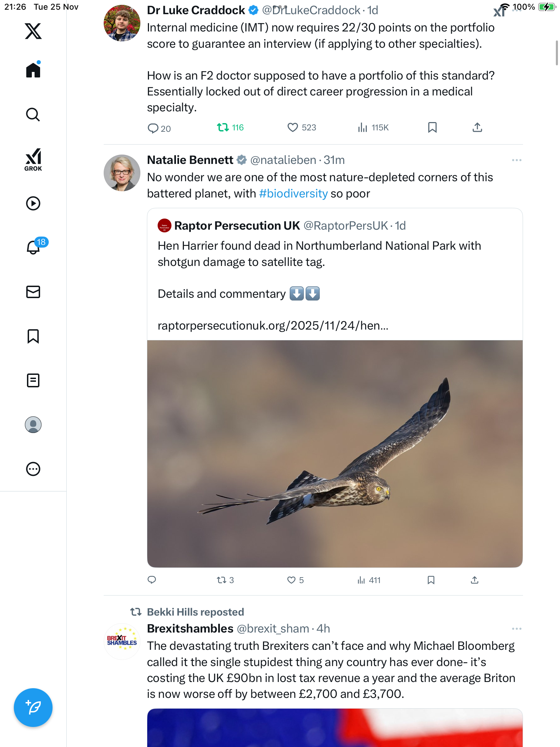Image resolution: width=560 pixels, height=747 pixels.
Task: Open Direct Messages envelope icon
Action: [x=33, y=292]
